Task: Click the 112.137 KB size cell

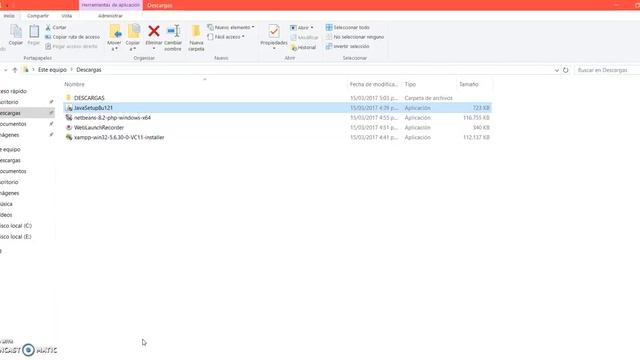Action: click(476, 137)
